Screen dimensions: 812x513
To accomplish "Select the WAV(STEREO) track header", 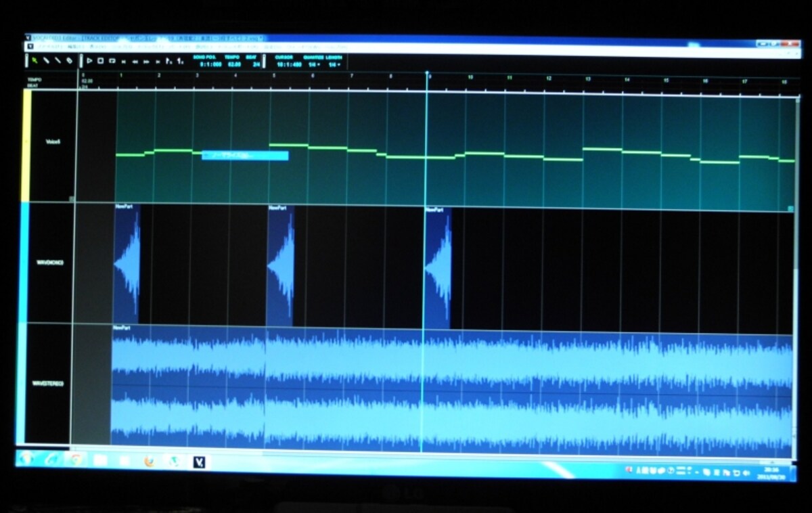I will (x=48, y=383).
